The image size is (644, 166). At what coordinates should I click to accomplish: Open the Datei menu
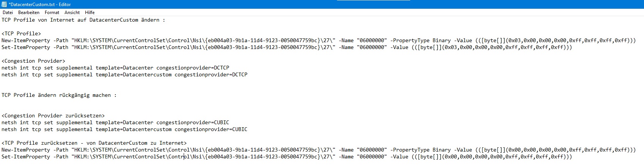coord(8,13)
